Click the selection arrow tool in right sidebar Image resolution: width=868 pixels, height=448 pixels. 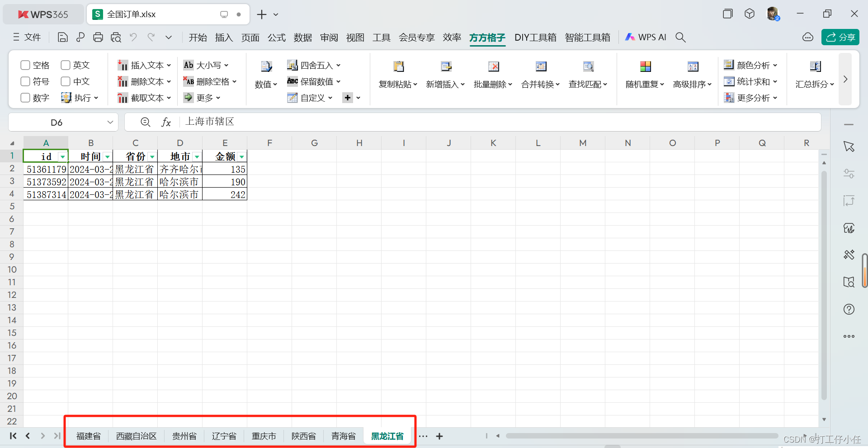849,146
